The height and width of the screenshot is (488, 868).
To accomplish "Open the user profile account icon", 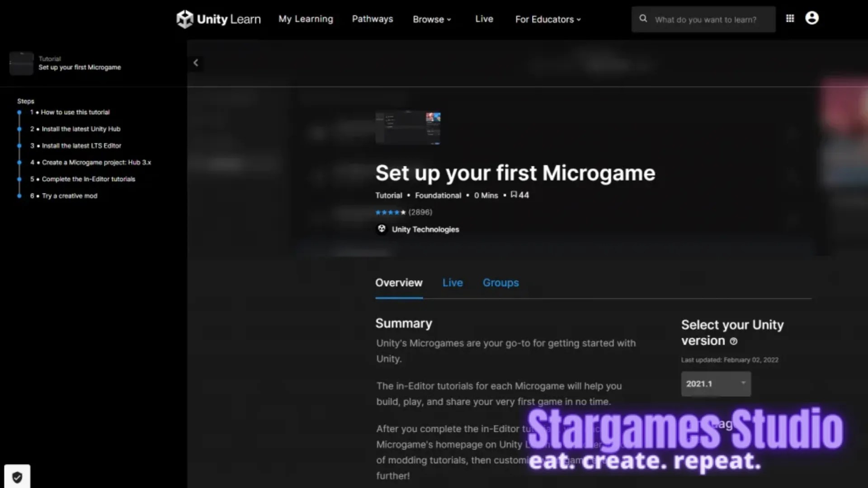I will click(811, 18).
